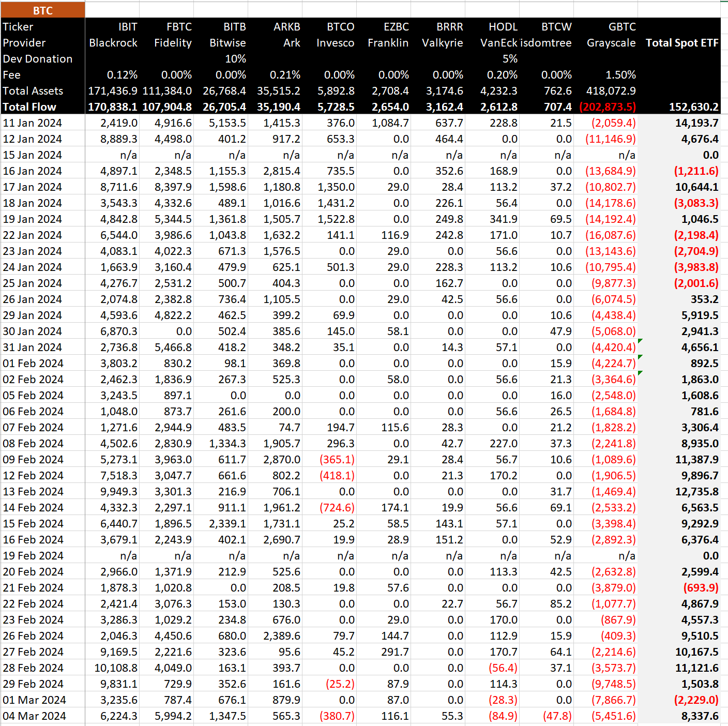
Task: Select the orange BTC header cell
Action: (x=43, y=9)
